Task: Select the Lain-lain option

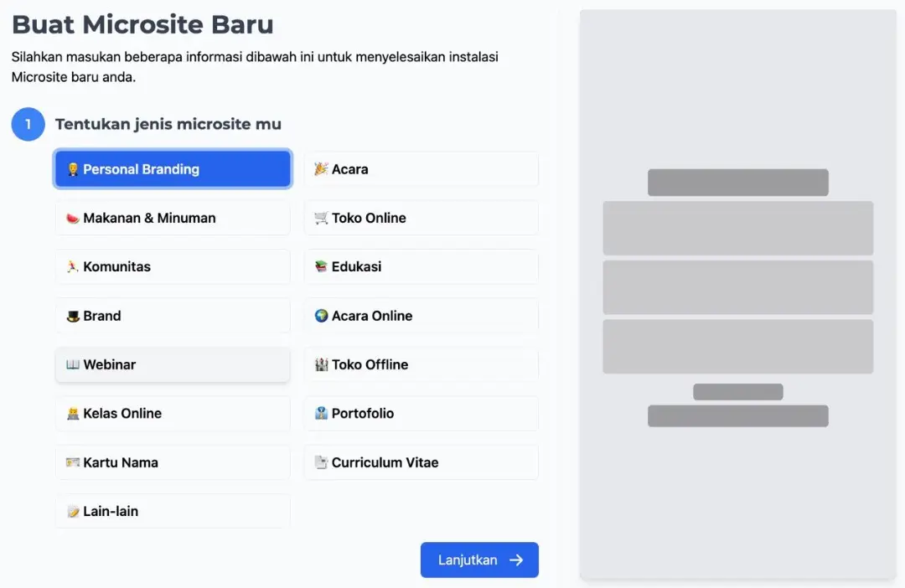Action: coord(173,511)
